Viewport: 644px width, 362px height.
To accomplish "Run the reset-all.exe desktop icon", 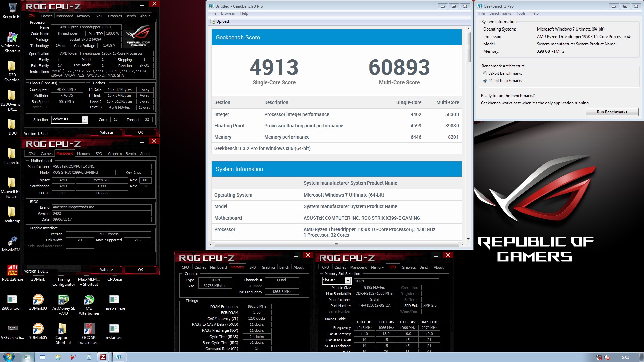I will [114, 299].
